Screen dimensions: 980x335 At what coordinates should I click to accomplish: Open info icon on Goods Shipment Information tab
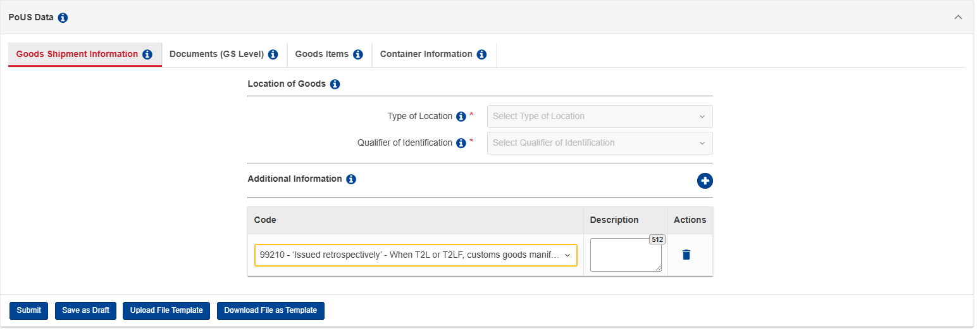(147, 54)
